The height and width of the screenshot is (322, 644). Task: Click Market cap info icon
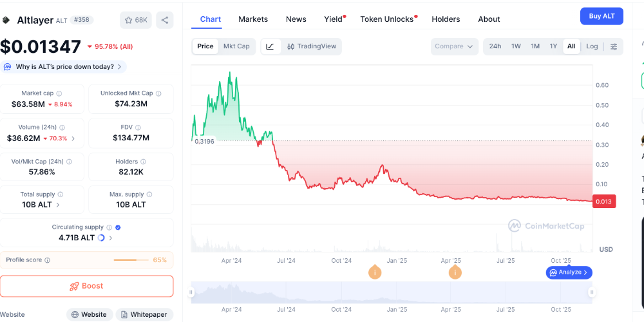[59, 93]
